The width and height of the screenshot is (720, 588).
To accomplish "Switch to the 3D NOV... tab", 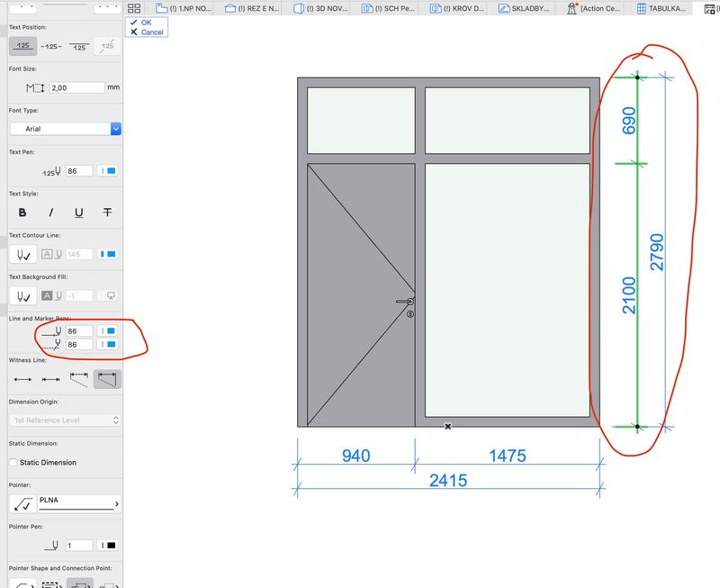I will pyautogui.click(x=321, y=8).
